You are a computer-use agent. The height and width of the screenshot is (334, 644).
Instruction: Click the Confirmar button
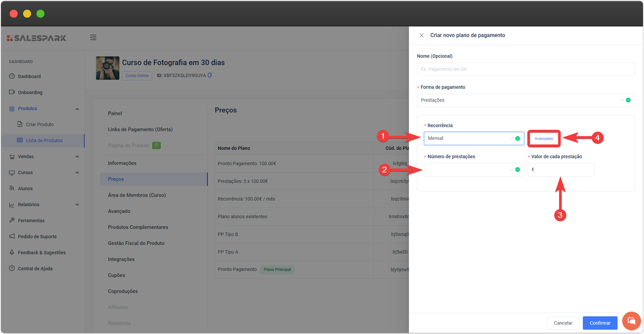(x=600, y=323)
